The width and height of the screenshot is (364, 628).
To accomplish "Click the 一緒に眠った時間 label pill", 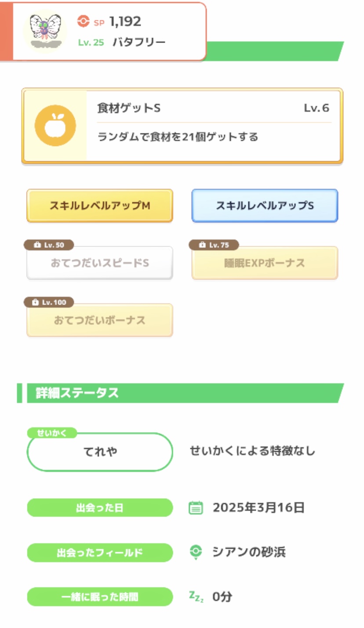I will pyautogui.click(x=100, y=597).
